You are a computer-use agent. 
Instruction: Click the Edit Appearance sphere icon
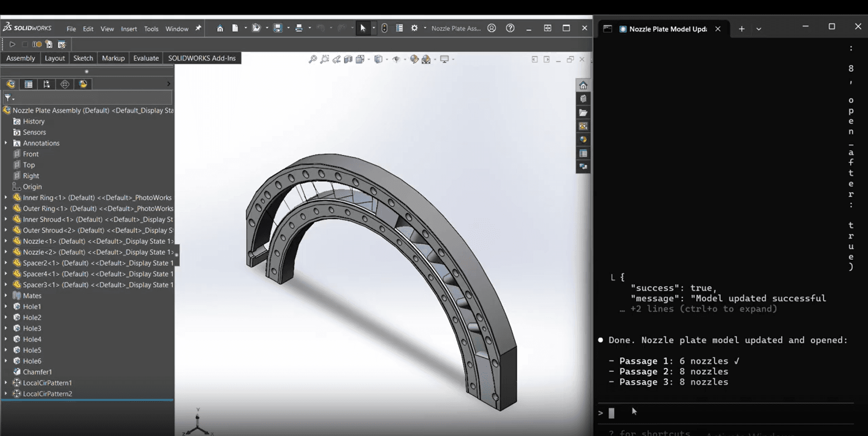[x=414, y=59]
